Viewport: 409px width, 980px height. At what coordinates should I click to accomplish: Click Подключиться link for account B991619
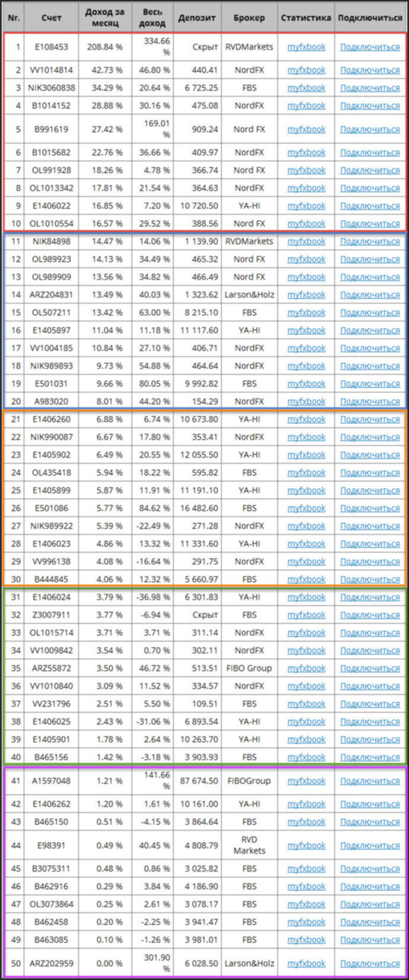[370, 129]
